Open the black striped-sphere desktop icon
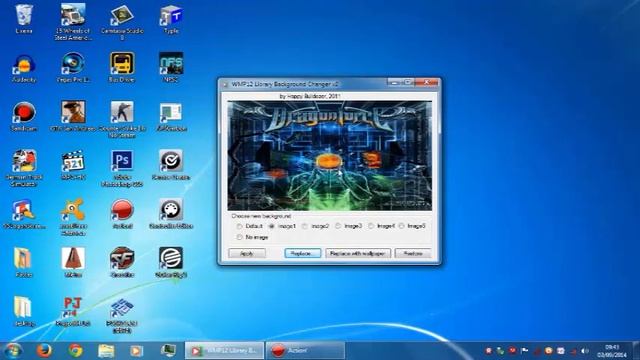The height and width of the screenshot is (360, 640). (x=171, y=262)
